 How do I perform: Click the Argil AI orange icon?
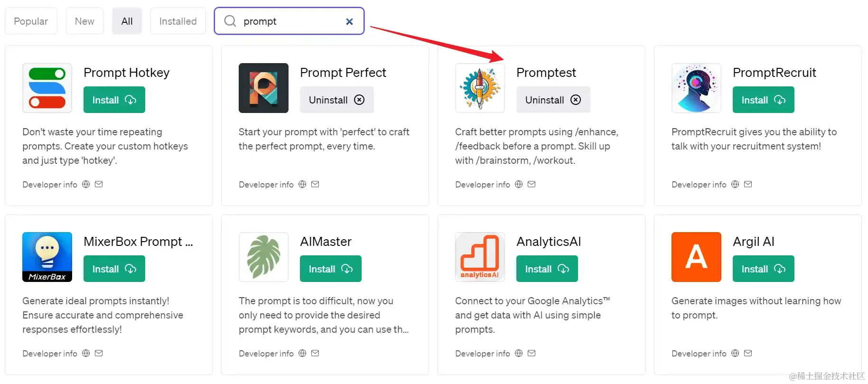pyautogui.click(x=696, y=257)
